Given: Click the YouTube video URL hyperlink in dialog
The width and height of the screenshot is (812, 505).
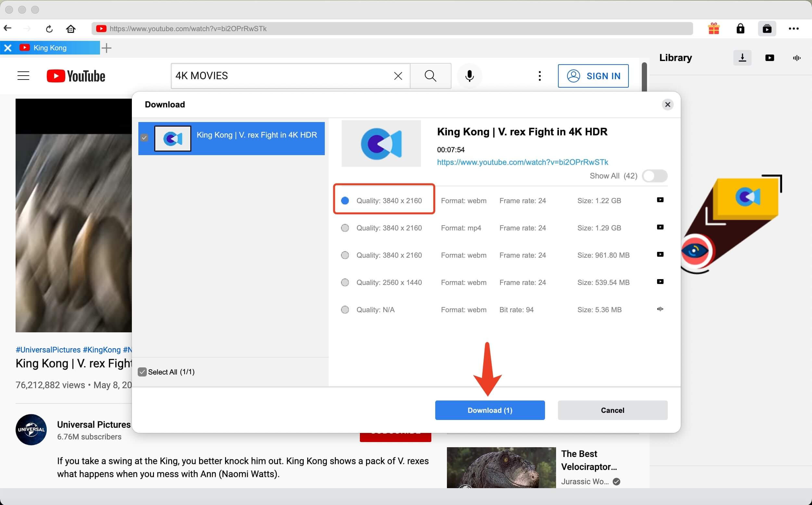Looking at the screenshot, I should [522, 162].
